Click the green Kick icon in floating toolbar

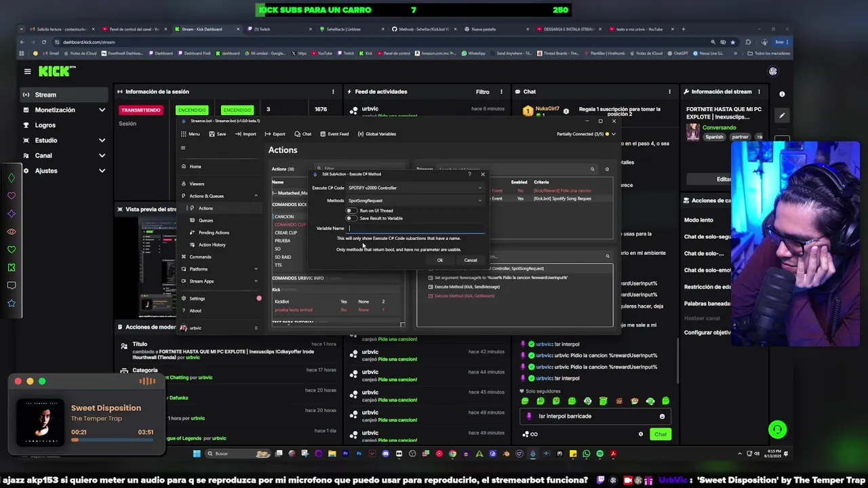point(12,268)
